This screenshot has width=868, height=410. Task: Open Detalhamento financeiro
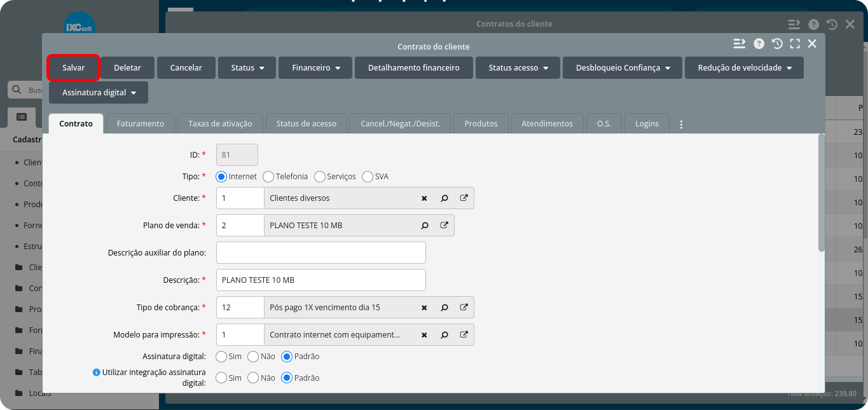(413, 67)
